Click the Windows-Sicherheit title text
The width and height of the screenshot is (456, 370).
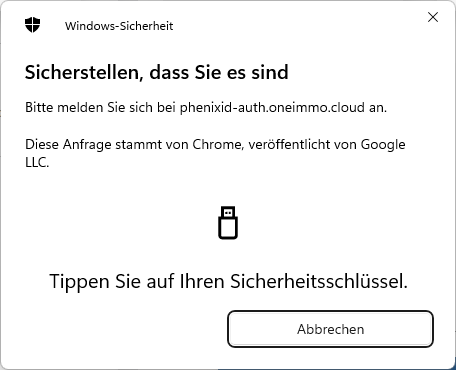click(119, 26)
